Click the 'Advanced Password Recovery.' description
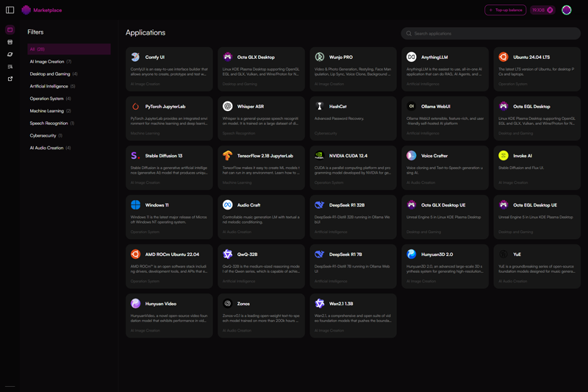Image resolution: width=588 pixels, height=392 pixels. pos(339,118)
